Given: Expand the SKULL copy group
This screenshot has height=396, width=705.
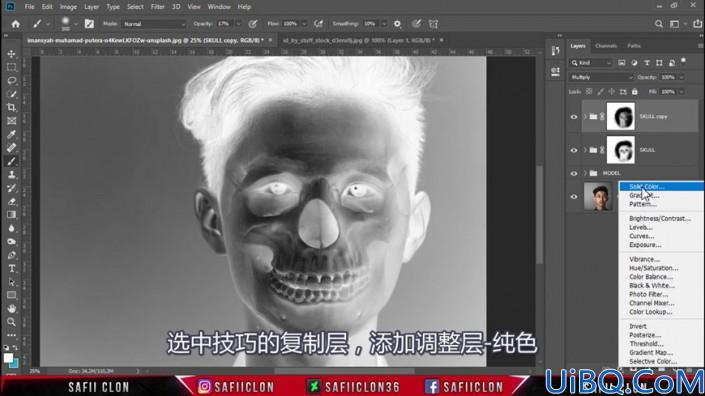Looking at the screenshot, I should click(585, 117).
